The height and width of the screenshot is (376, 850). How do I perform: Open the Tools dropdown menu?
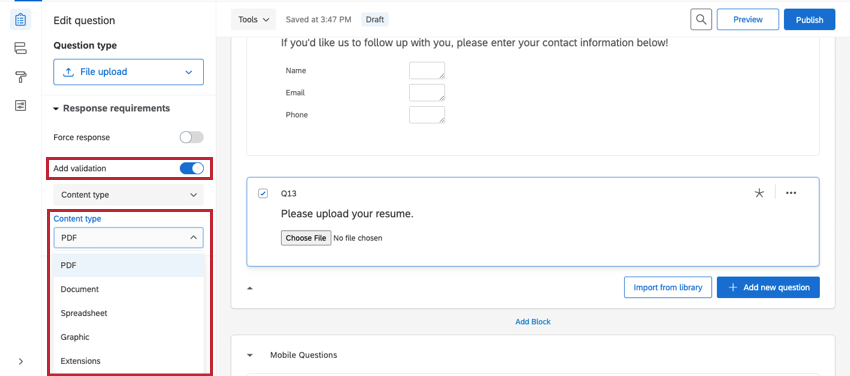(x=253, y=20)
